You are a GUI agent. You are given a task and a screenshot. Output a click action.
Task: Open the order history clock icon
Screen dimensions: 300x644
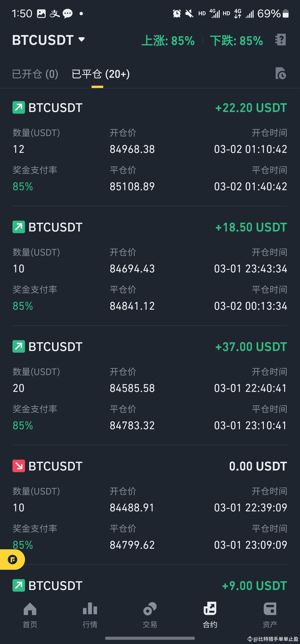pos(280,73)
